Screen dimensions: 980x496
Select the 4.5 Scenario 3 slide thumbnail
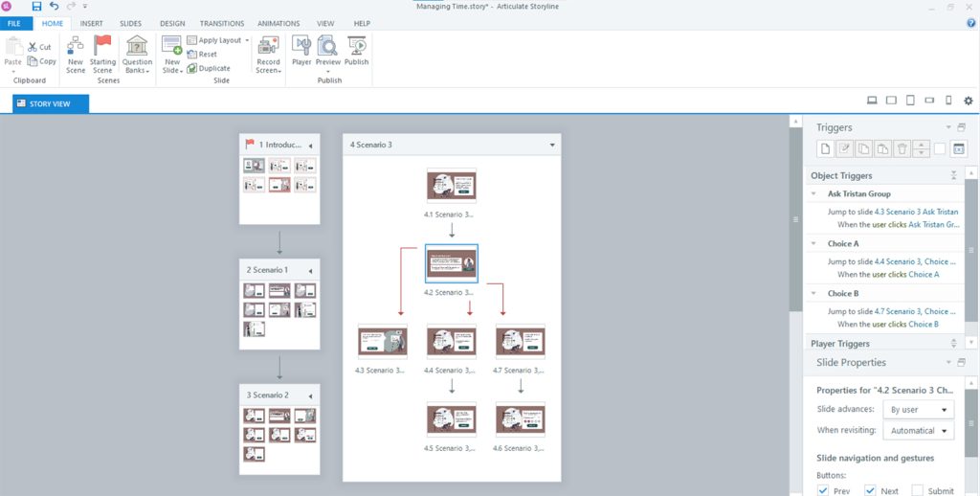(452, 418)
